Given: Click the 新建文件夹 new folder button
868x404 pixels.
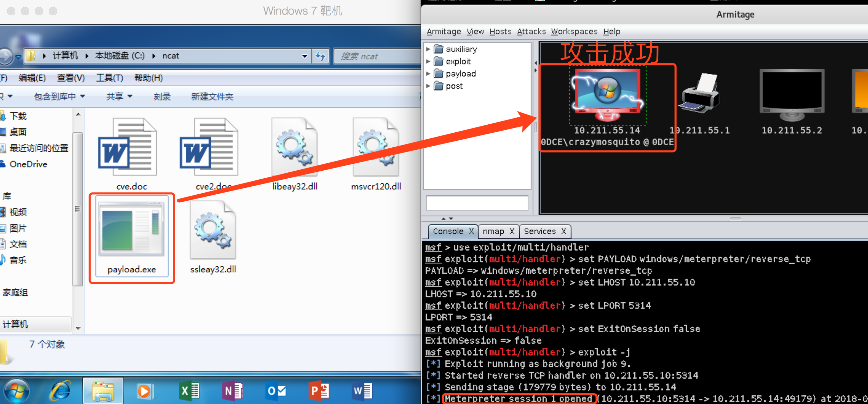Looking at the screenshot, I should (x=212, y=96).
